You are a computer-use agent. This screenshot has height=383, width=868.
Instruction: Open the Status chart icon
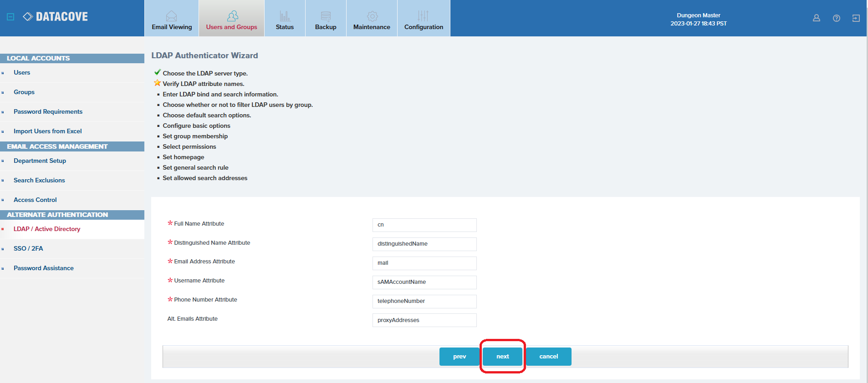[285, 16]
